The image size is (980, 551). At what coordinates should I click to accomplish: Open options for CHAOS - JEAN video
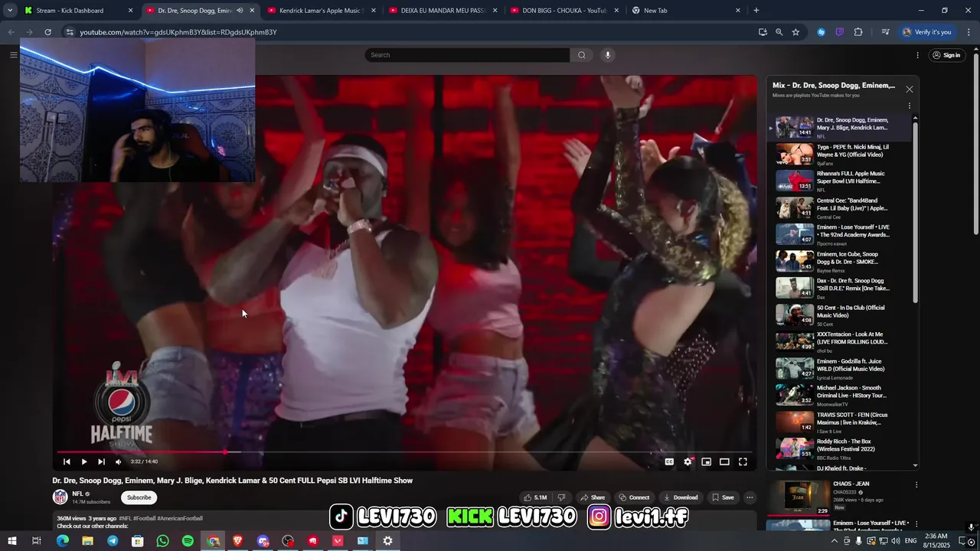[916, 485]
